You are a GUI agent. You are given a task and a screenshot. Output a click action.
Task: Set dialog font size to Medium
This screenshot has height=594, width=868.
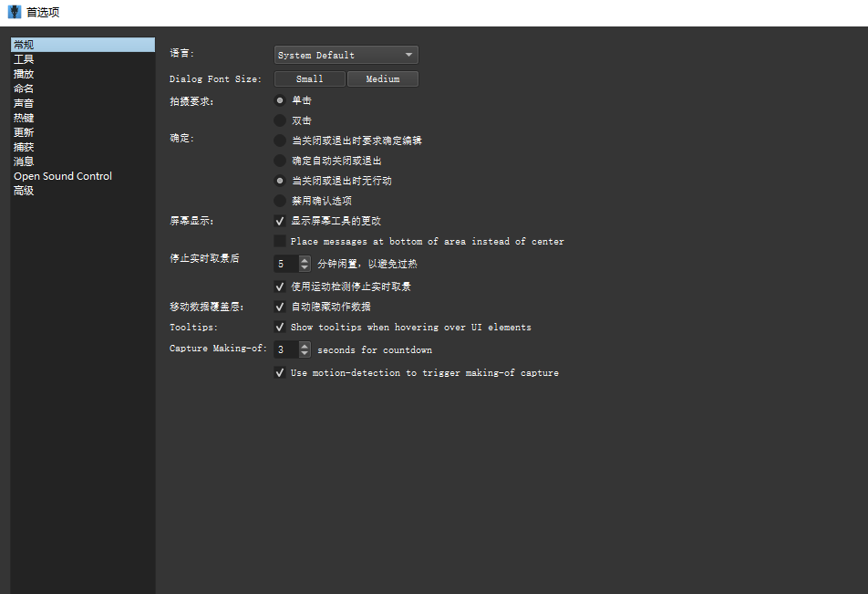click(383, 79)
